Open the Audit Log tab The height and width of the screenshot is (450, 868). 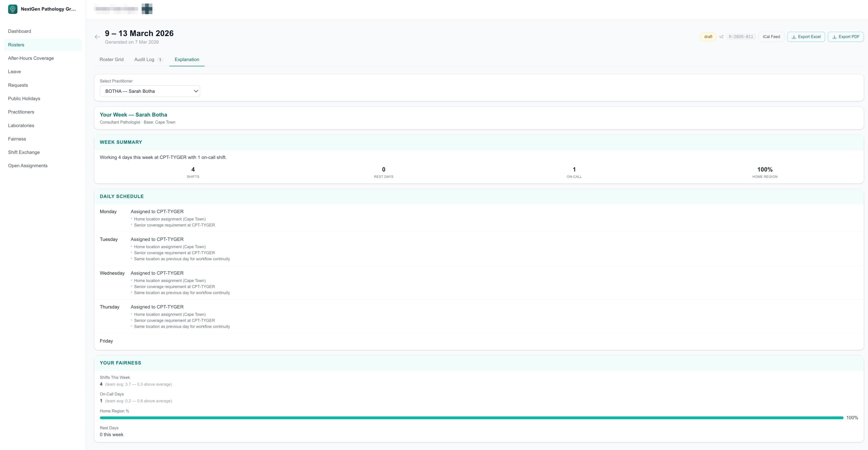[x=144, y=60]
